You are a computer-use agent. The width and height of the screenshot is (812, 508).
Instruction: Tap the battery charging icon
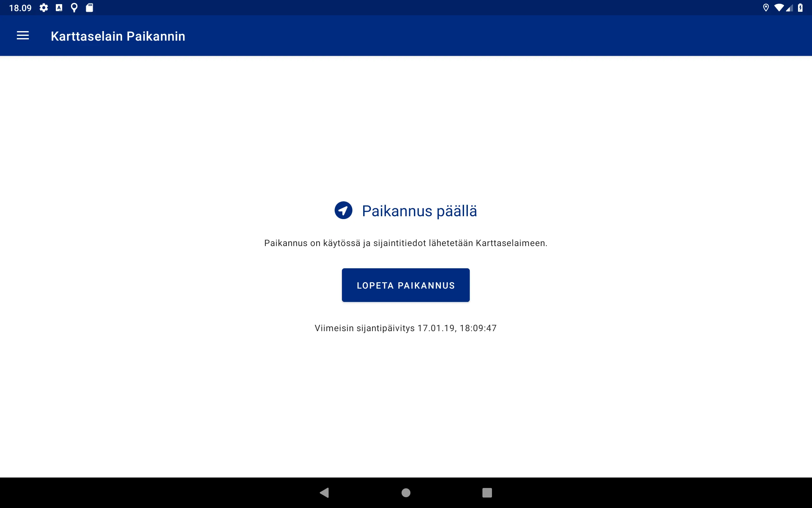coord(800,8)
